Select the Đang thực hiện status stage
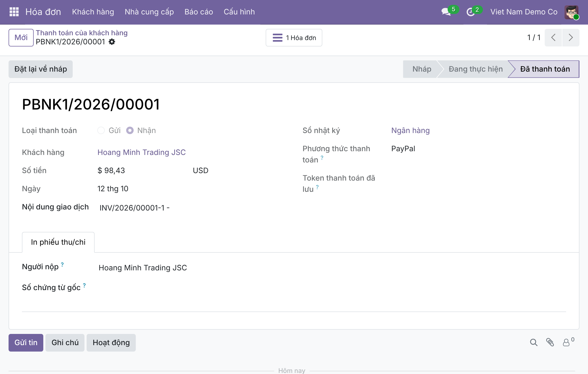 475,69
